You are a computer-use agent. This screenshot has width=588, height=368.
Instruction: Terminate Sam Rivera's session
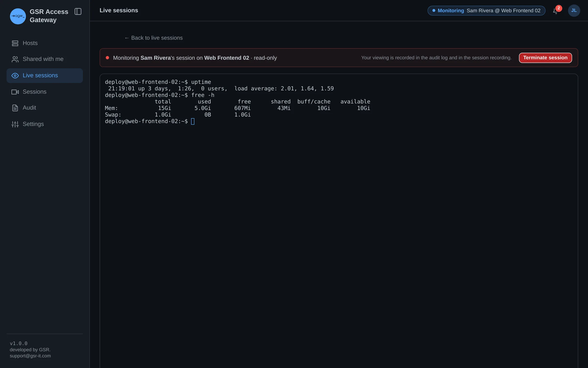[x=545, y=58]
